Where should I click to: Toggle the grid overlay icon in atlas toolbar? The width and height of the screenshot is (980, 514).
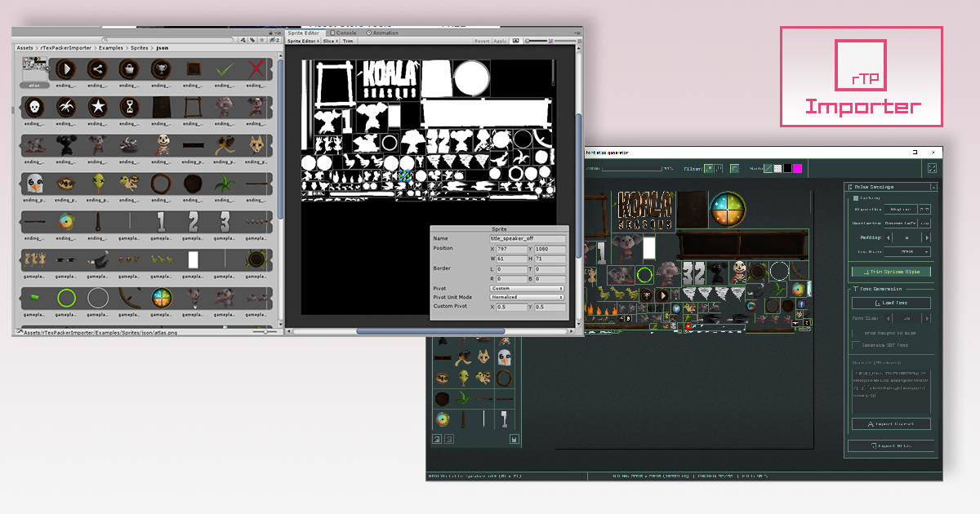[x=734, y=168]
